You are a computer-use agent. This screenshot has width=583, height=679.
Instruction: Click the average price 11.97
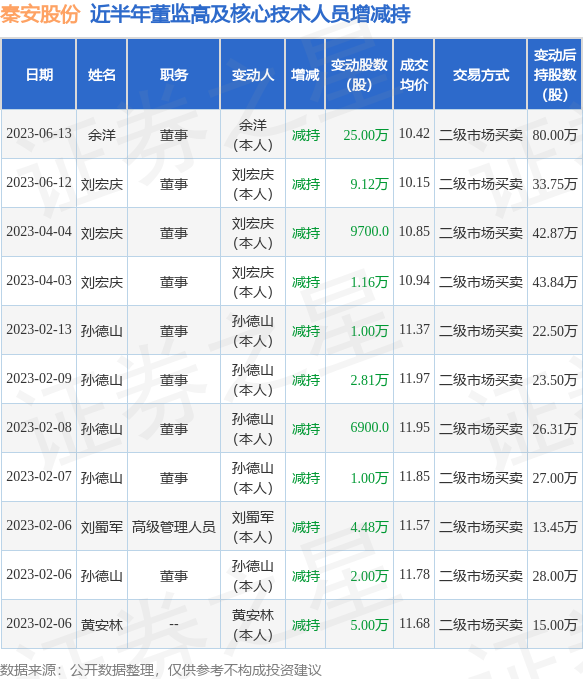coord(414,378)
